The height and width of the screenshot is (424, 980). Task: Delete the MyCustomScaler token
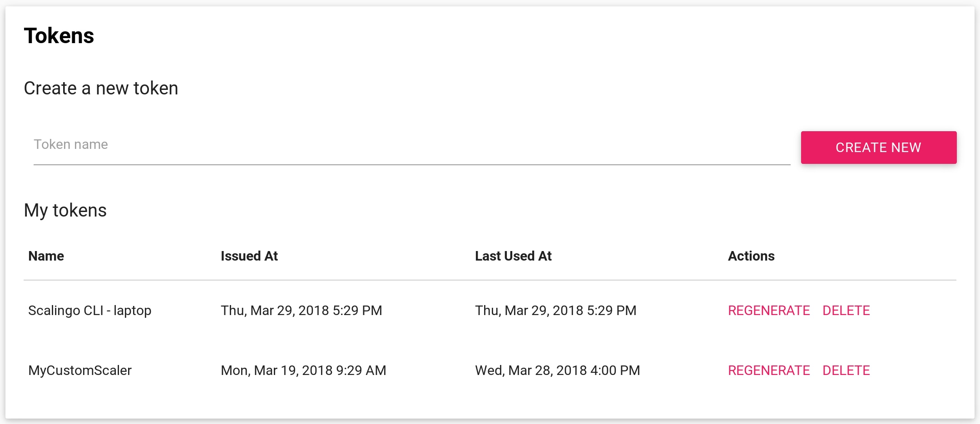[846, 370]
